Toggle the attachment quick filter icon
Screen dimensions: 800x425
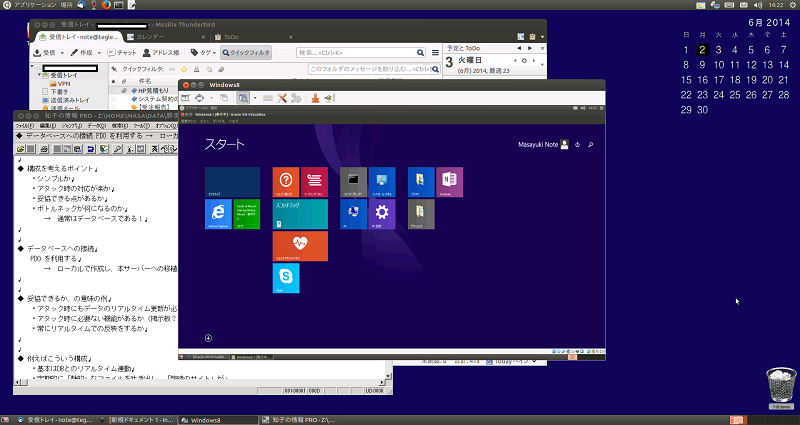(221, 69)
